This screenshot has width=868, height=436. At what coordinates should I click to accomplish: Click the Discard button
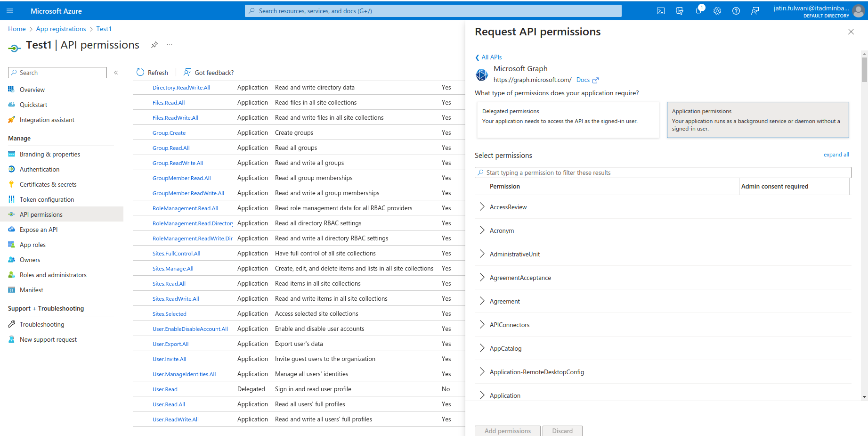tap(562, 431)
